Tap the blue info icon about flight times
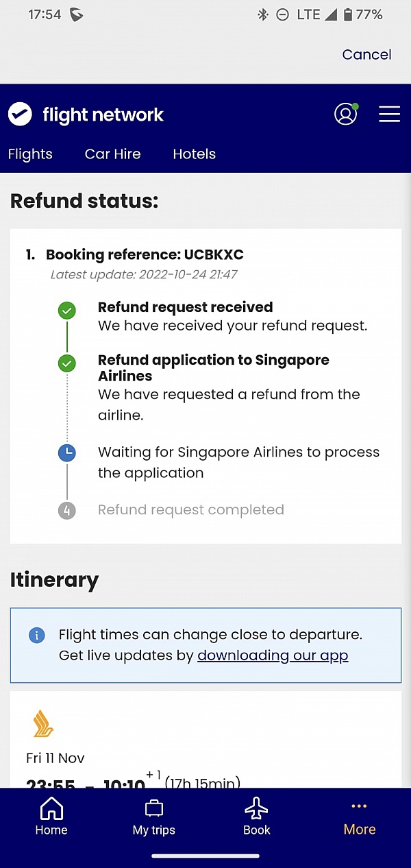 [x=37, y=635]
